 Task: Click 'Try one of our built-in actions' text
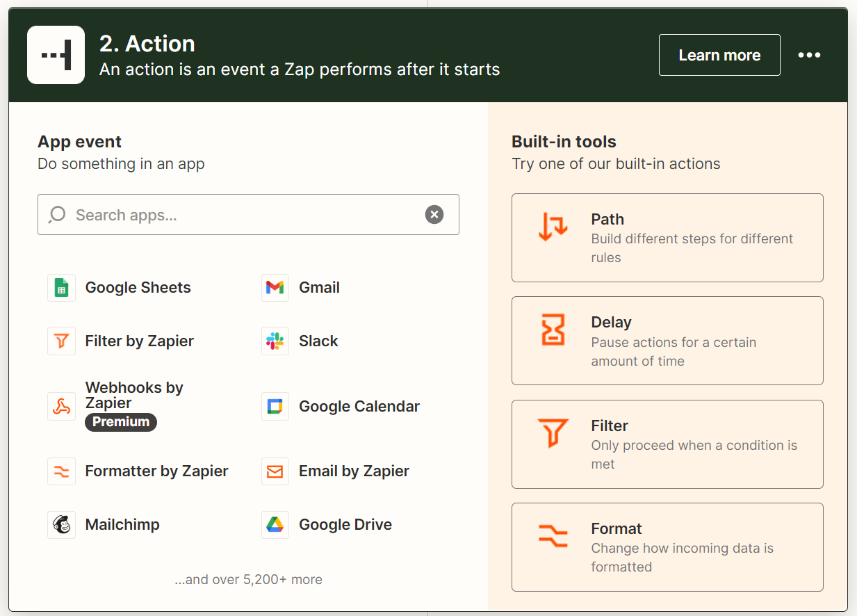click(616, 164)
